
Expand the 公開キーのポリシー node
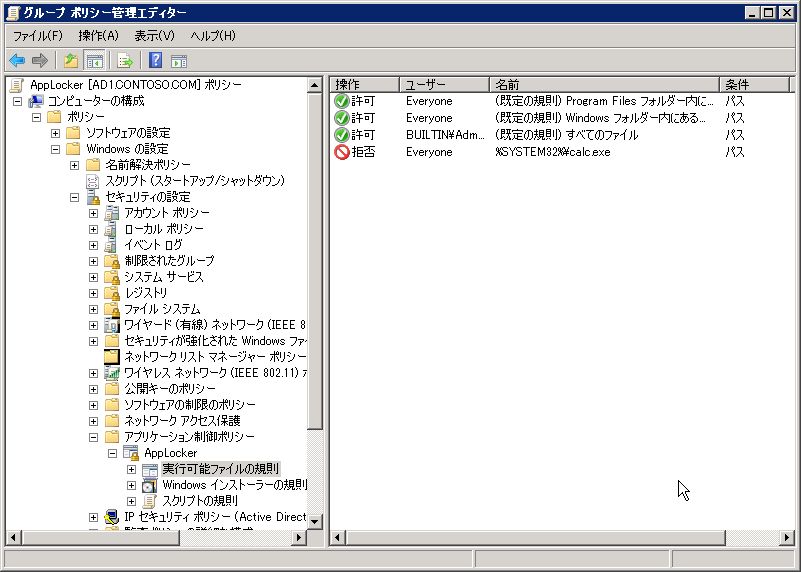[93, 389]
